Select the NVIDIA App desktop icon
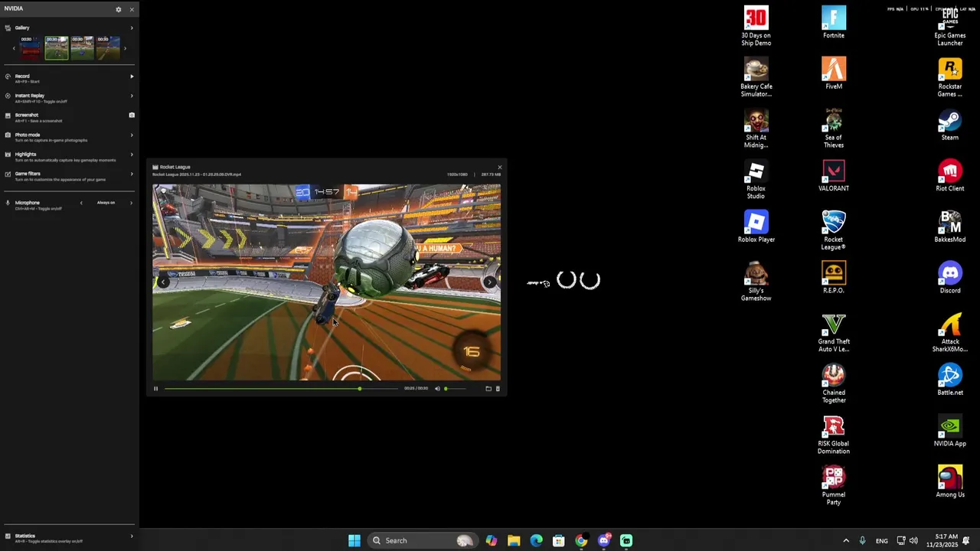The width and height of the screenshot is (980, 551). click(950, 431)
